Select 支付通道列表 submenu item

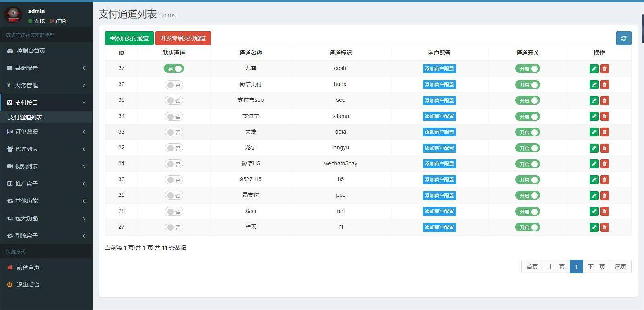pos(46,117)
